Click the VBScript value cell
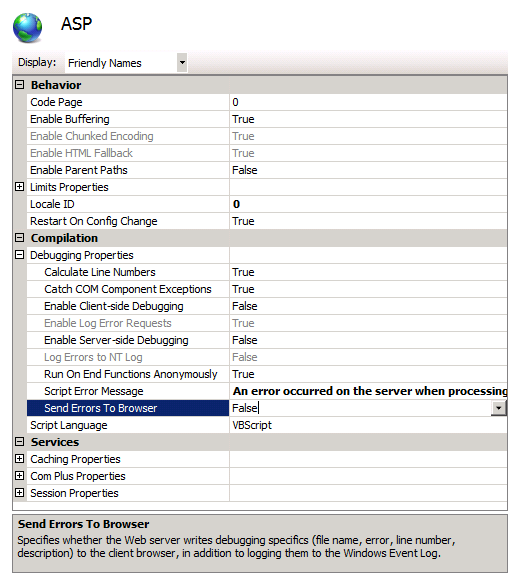The image size is (520, 585). (x=368, y=425)
